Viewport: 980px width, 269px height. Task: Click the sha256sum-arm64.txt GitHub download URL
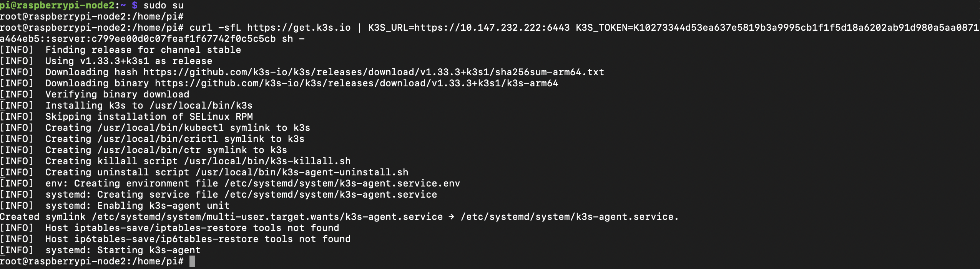pyautogui.click(x=374, y=72)
